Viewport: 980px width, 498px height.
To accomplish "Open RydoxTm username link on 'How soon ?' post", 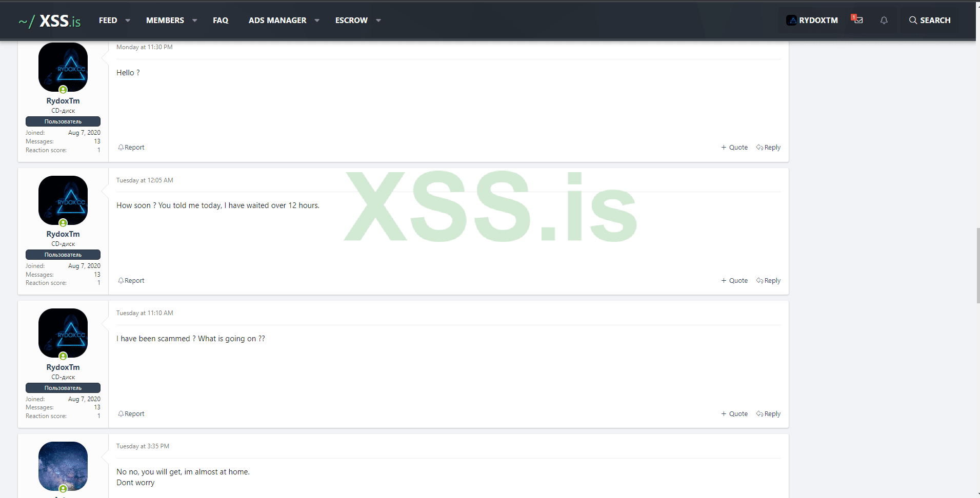I will pos(63,234).
